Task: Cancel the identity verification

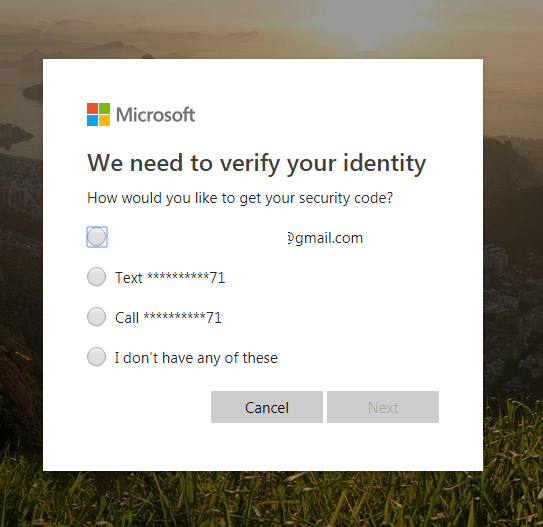Action: click(x=267, y=407)
